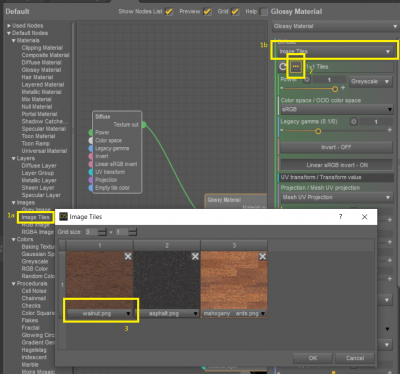Open tile editor via three-dots button
This screenshot has height=374, width=400.
pyautogui.click(x=295, y=66)
